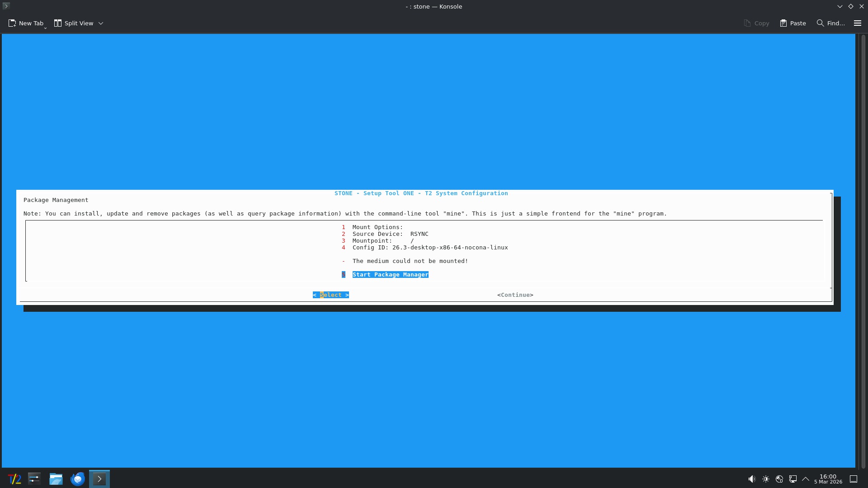Click the volume tray icon

[x=752, y=479]
